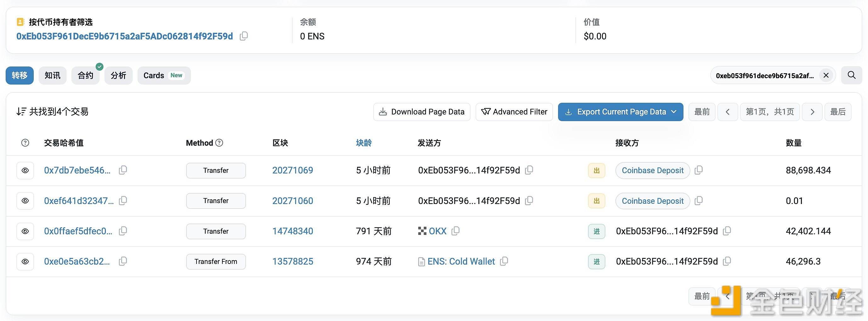
Task: Select the 转移 tab
Action: 20,75
